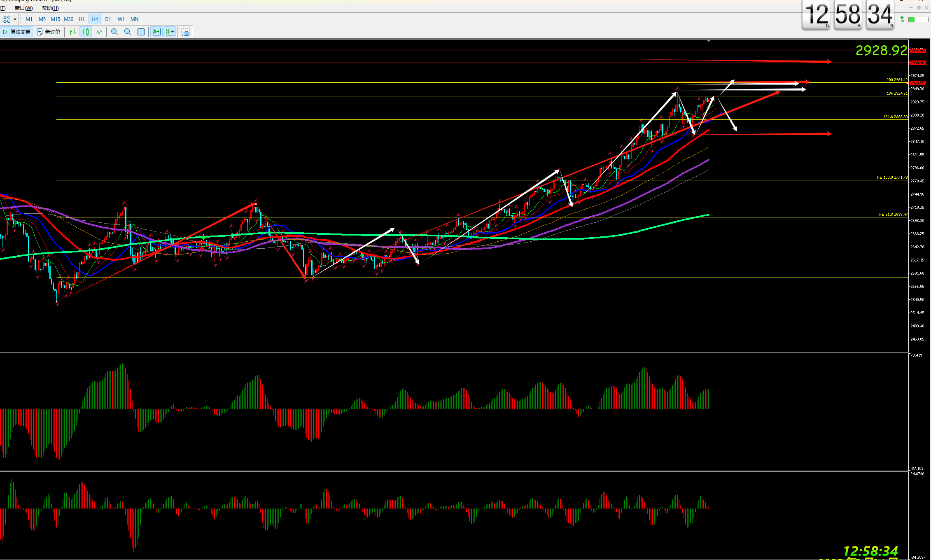Image resolution: width=931 pixels, height=560 pixels.
Task: Toggle 算法交易 algo trading on/off
Action: (x=17, y=32)
